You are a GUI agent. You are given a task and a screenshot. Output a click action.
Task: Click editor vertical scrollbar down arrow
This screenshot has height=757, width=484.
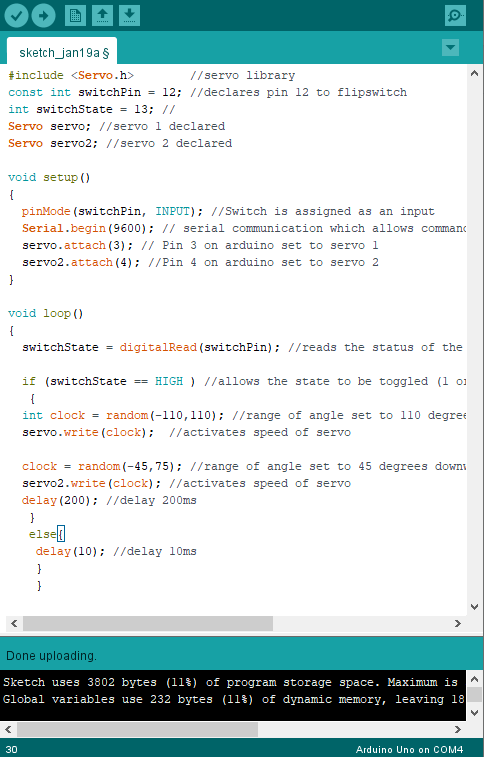[474, 607]
